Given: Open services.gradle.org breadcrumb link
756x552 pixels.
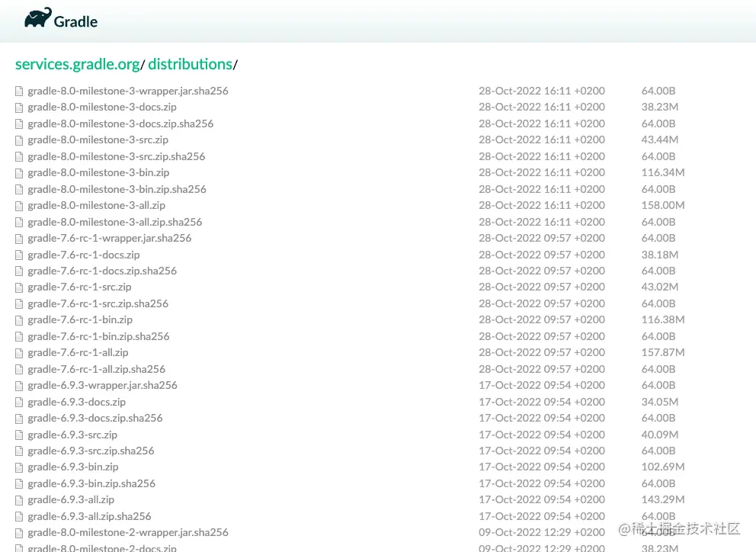Looking at the screenshot, I should click(77, 64).
